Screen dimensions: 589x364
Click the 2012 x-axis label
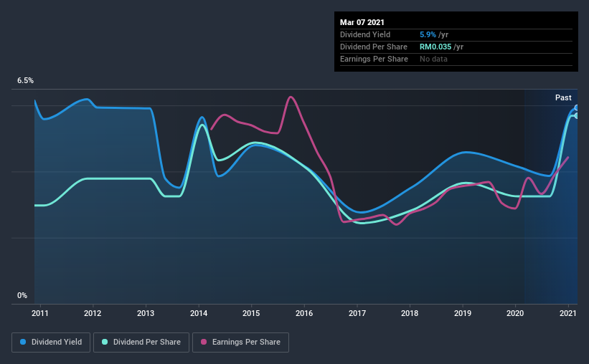point(93,313)
